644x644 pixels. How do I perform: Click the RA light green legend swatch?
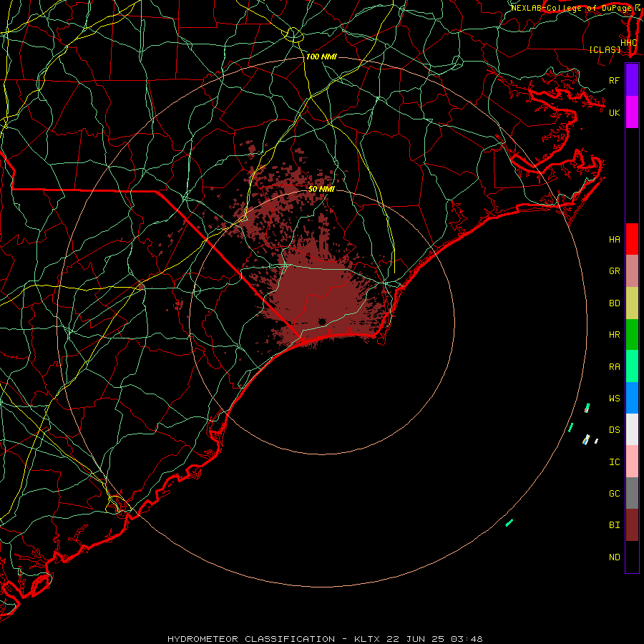(632, 366)
